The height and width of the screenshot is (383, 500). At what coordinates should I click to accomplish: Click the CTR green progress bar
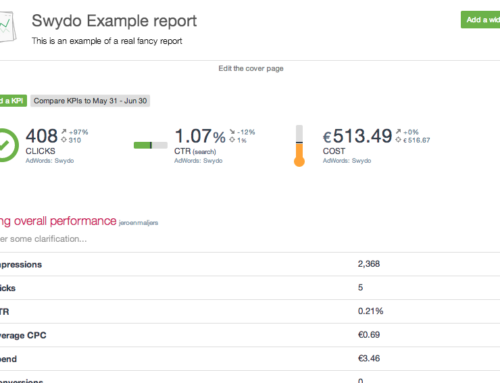tap(150, 145)
